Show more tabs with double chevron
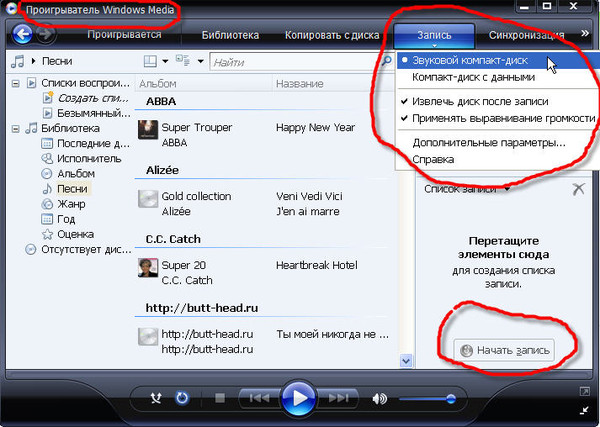Viewport: 600px width, 427px height. point(585,33)
